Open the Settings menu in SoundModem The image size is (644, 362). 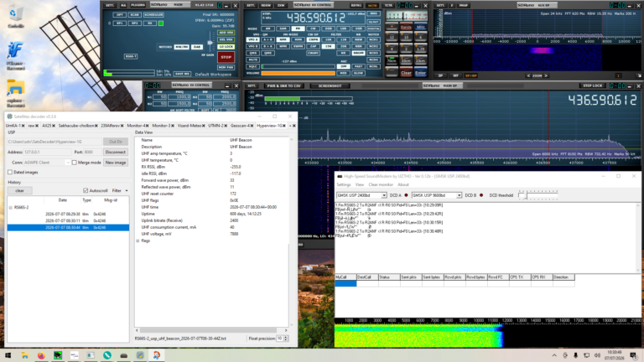pyautogui.click(x=344, y=184)
